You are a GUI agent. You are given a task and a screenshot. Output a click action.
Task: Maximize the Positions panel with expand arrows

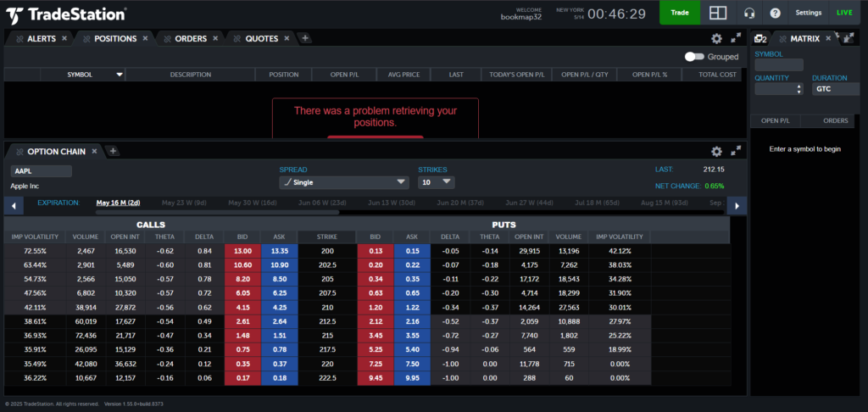point(736,38)
